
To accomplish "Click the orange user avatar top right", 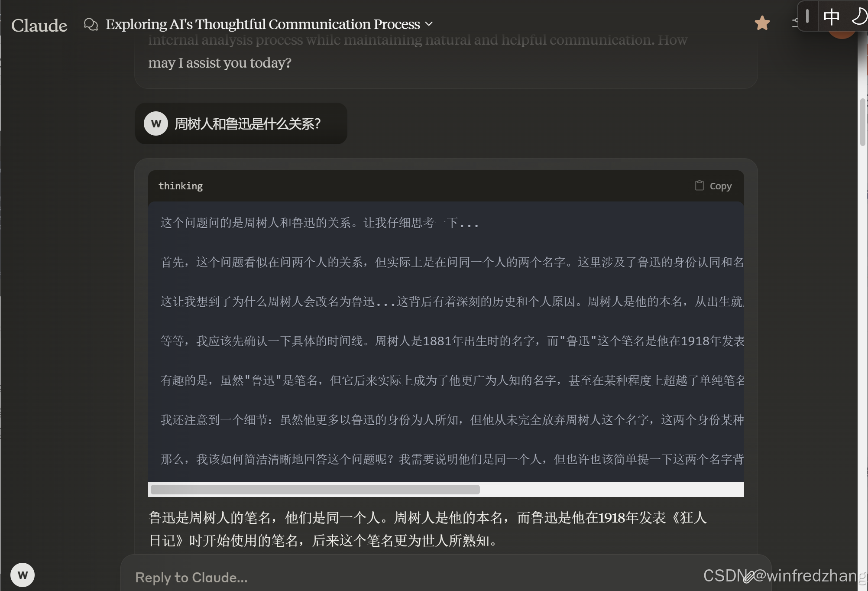I will (x=841, y=34).
